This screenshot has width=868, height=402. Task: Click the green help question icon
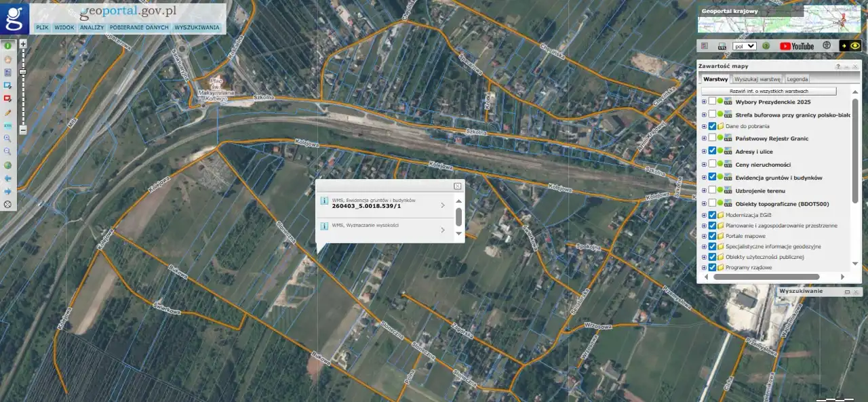pos(766,46)
